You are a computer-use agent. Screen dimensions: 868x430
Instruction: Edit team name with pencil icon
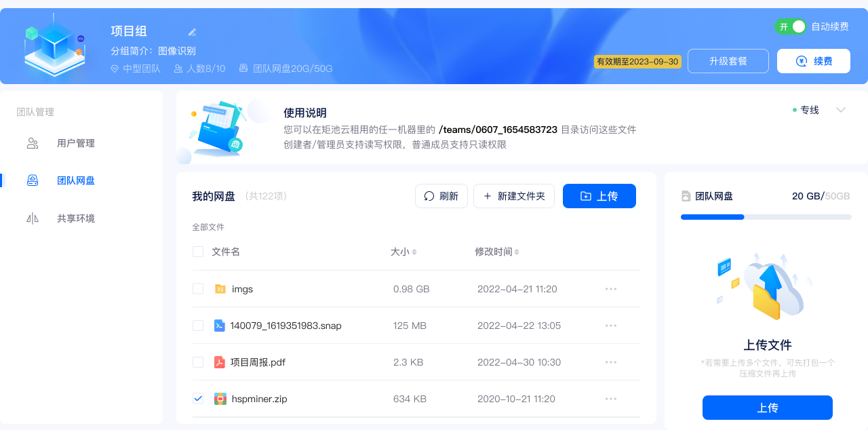point(192,32)
